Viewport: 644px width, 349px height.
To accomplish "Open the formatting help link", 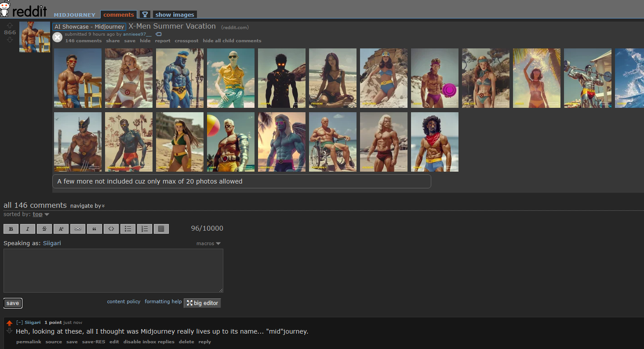I will pyautogui.click(x=163, y=301).
